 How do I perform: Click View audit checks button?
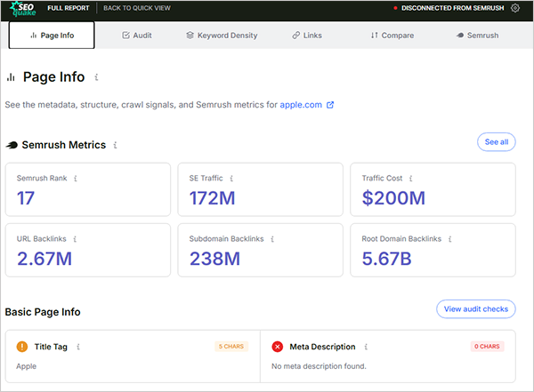point(476,309)
